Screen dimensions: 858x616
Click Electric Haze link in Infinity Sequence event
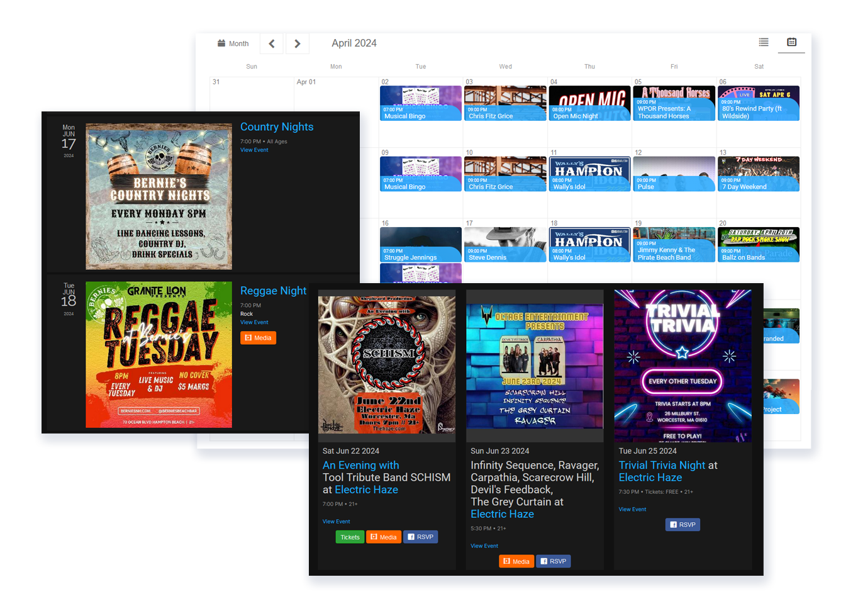pyautogui.click(x=502, y=514)
